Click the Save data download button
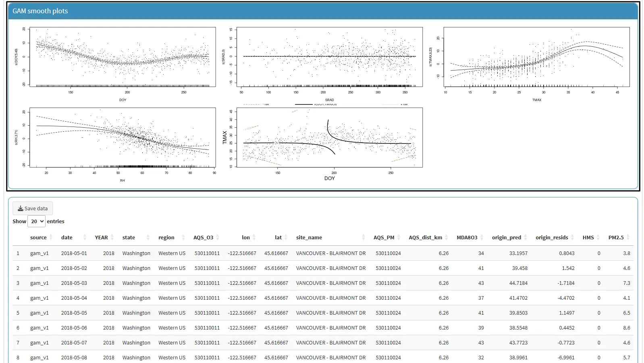The width and height of the screenshot is (644, 363). pos(33,208)
